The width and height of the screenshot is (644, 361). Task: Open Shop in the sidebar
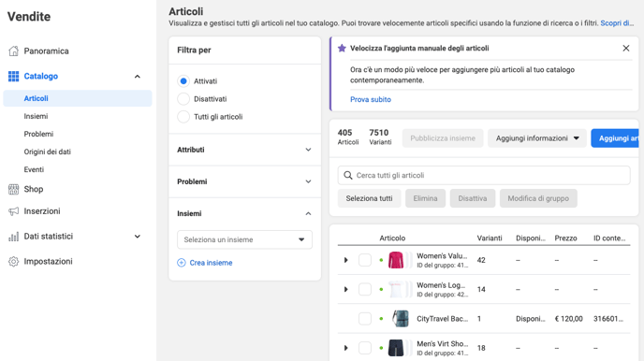[x=34, y=189]
